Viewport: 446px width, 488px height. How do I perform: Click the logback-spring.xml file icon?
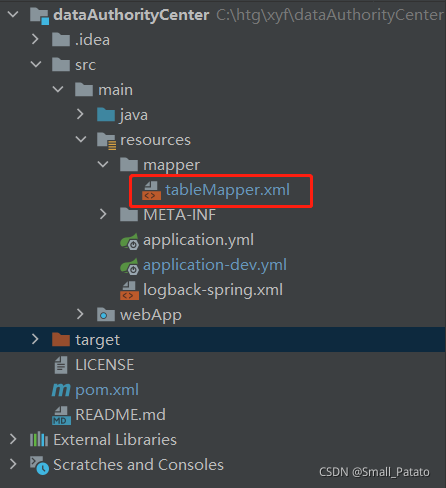tap(129, 291)
